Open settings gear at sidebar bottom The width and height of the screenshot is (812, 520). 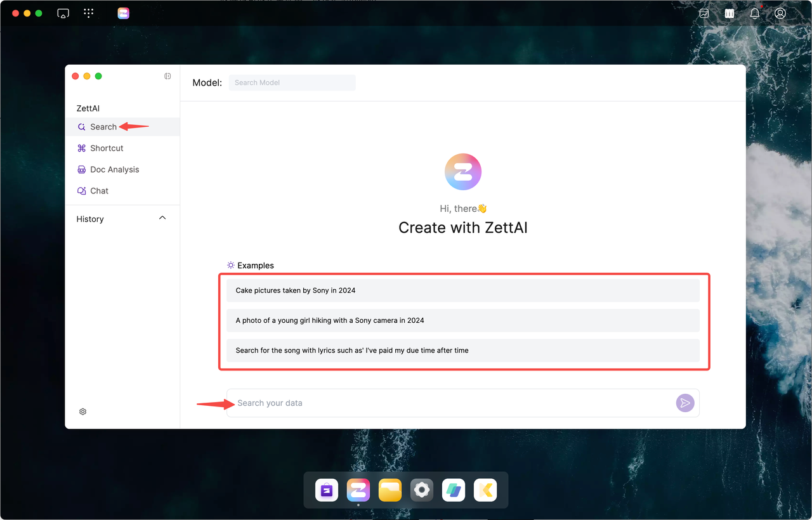coord(82,412)
